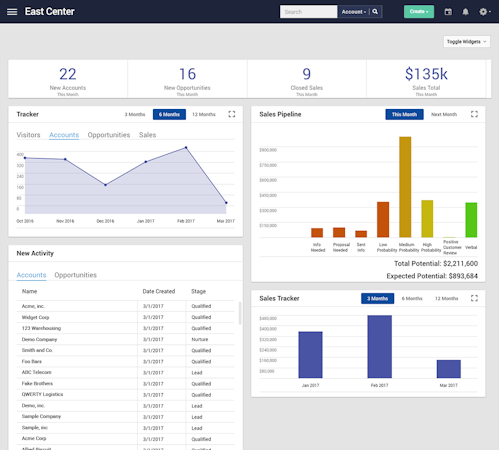Click the $135k Sales Total stat card

(426, 79)
